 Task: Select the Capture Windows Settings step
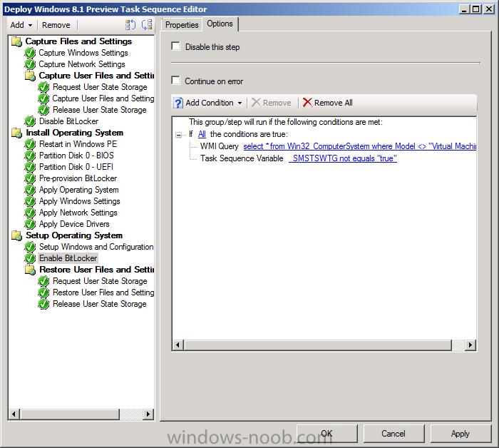(83, 53)
